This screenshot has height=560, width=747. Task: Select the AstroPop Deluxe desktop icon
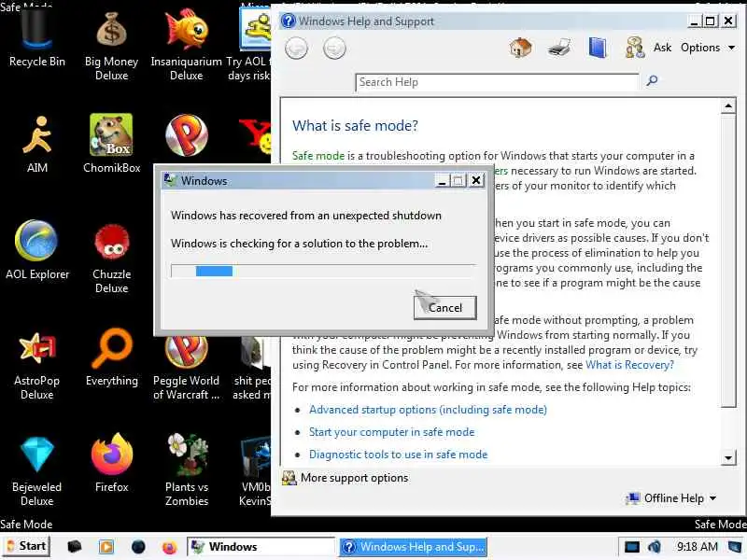pyautogui.click(x=36, y=366)
